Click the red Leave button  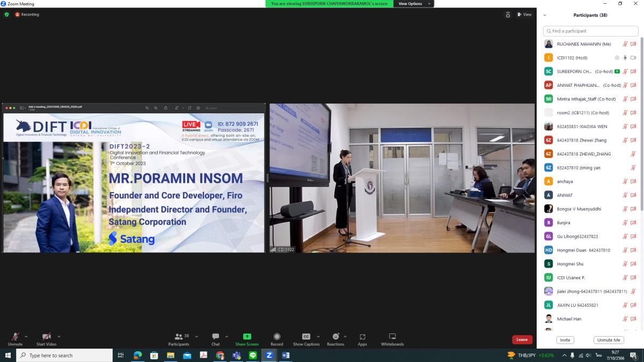click(522, 339)
